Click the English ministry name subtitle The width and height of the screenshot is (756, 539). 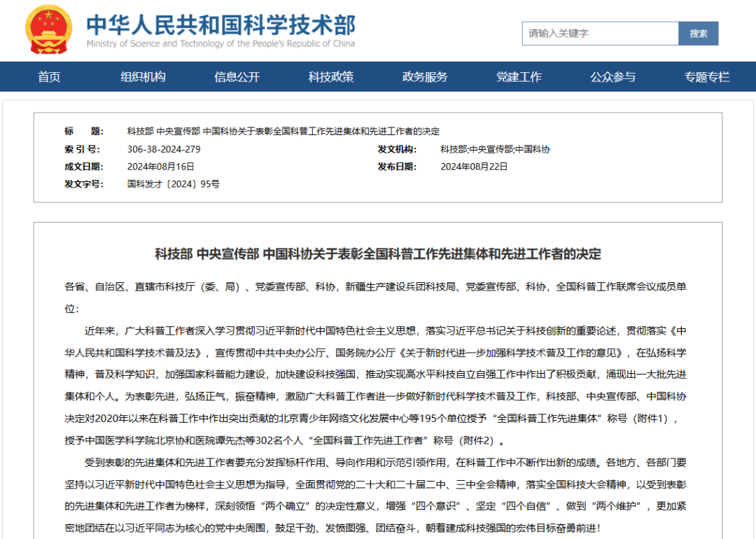220,44
